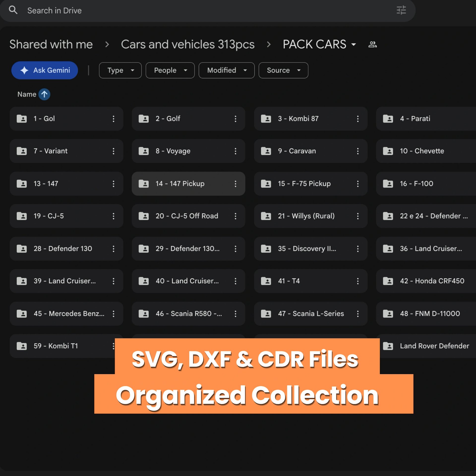Click the shared folder icon for 4 - Parati
This screenshot has width=476, height=476.
[x=388, y=119]
